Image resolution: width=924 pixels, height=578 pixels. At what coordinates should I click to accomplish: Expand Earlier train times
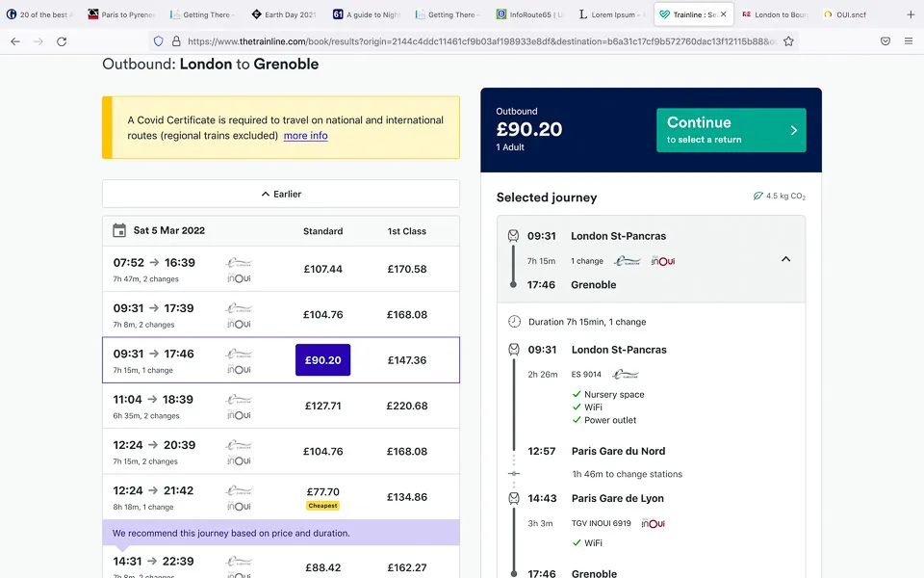click(x=281, y=194)
